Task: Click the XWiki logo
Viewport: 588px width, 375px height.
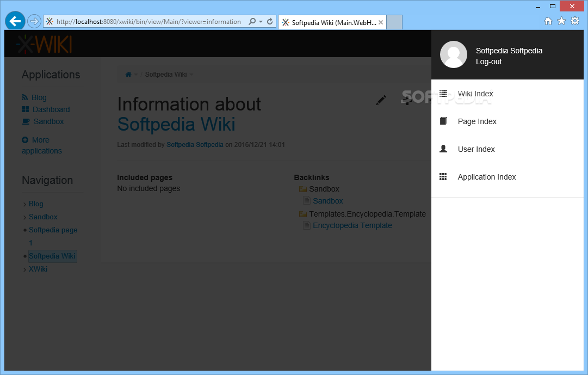Action: pos(44,44)
